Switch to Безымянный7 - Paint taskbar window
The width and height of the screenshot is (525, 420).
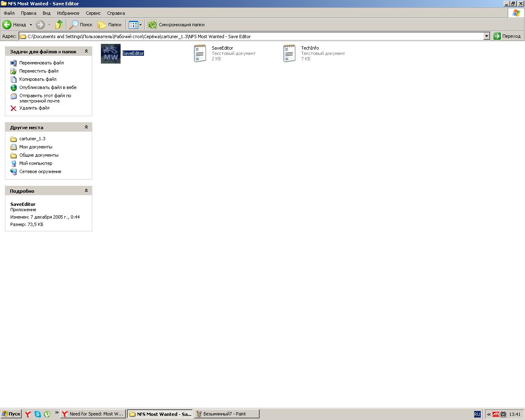tap(227, 414)
